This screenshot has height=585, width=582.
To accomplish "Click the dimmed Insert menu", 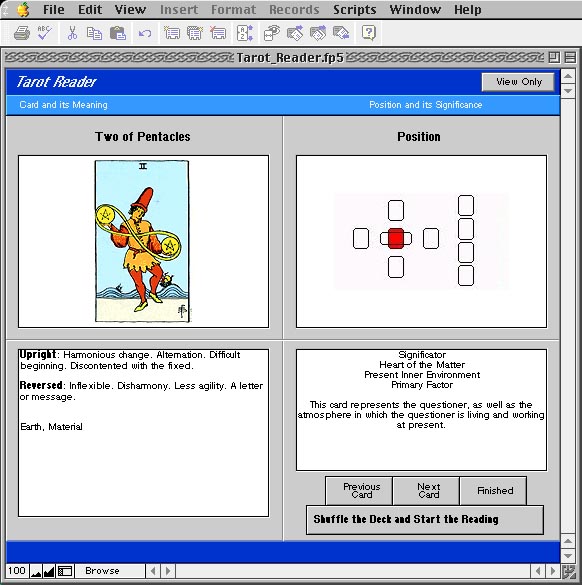I will tap(179, 10).
